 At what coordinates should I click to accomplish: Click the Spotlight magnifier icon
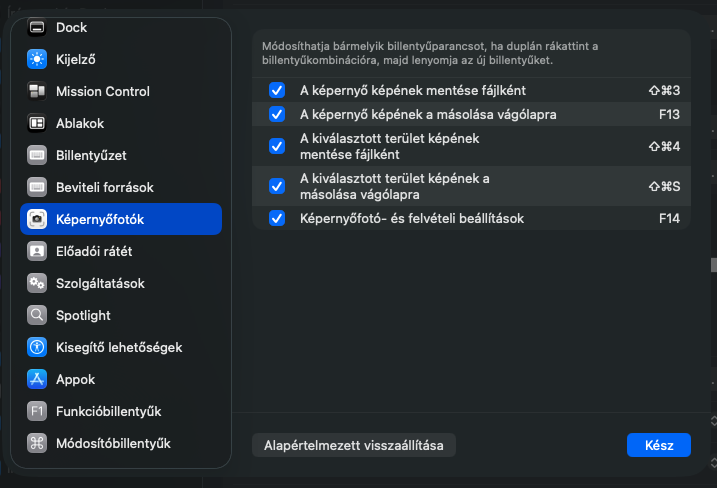(37, 315)
